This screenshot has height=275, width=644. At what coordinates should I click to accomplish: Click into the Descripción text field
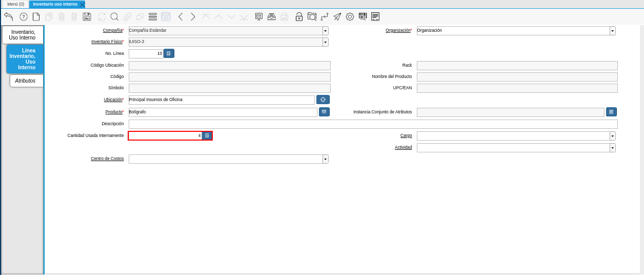click(x=373, y=124)
